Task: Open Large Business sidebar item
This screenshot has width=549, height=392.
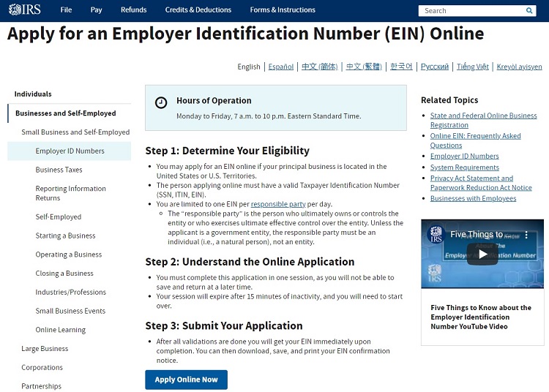Action: coord(45,349)
